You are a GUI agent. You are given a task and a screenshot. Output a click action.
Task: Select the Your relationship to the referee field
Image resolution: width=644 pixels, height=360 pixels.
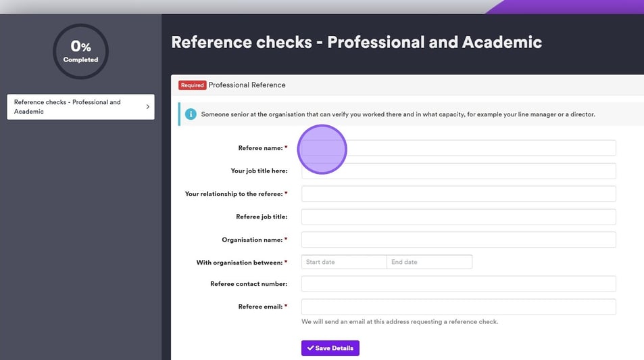click(x=458, y=194)
